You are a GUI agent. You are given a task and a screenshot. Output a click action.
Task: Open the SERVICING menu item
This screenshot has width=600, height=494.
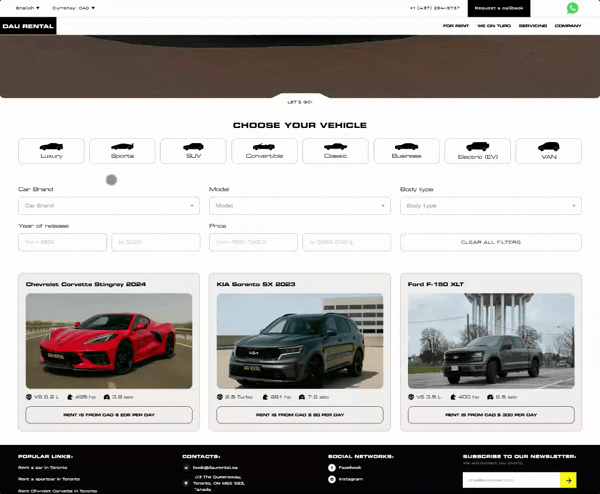click(533, 26)
